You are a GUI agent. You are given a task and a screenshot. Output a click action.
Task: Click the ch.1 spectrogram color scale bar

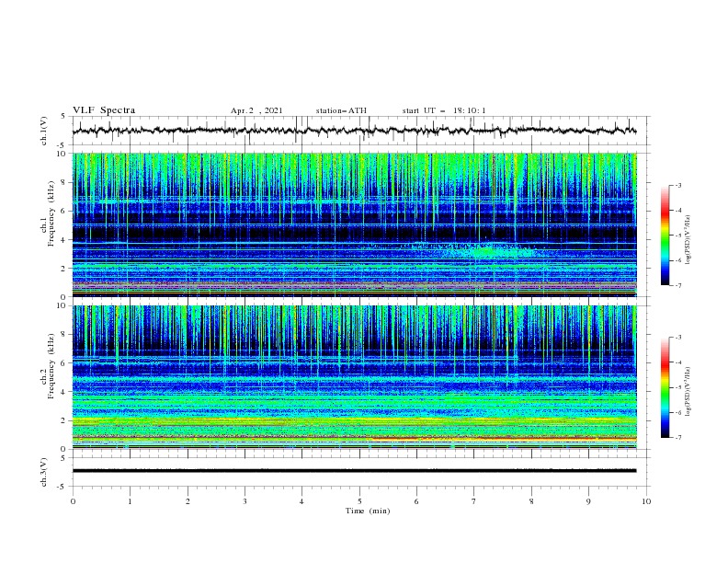tap(665, 236)
